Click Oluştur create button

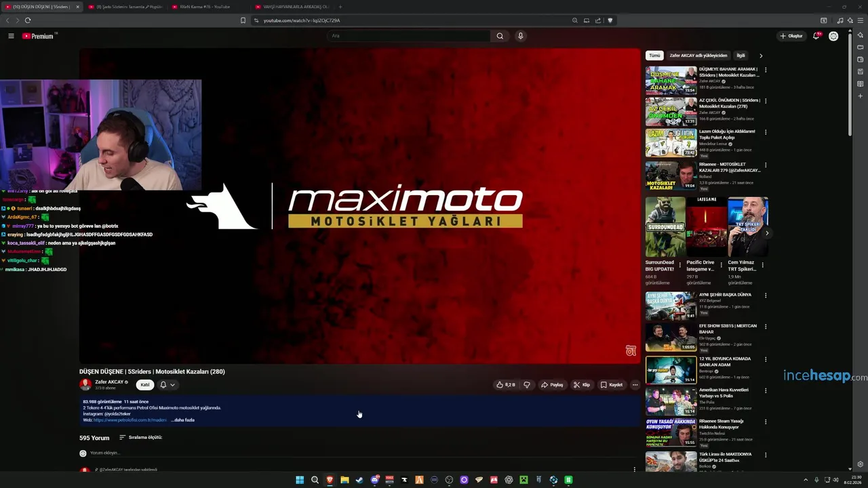[791, 36]
